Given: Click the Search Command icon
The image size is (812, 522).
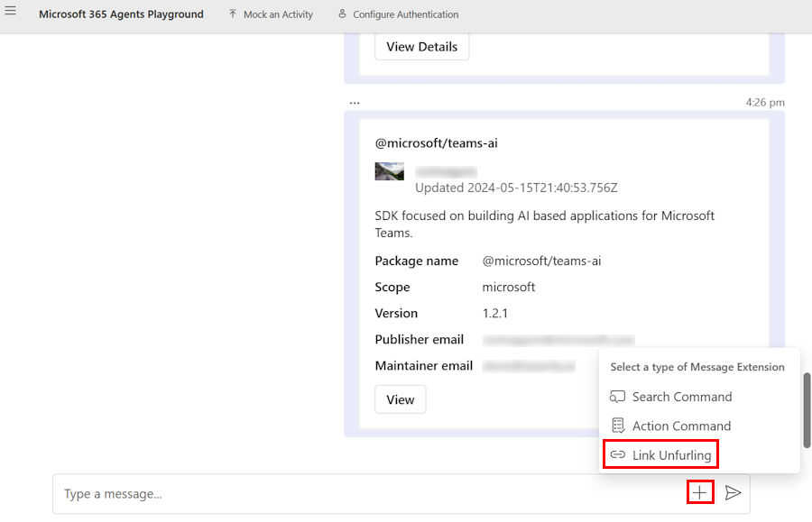Looking at the screenshot, I should click(x=617, y=397).
